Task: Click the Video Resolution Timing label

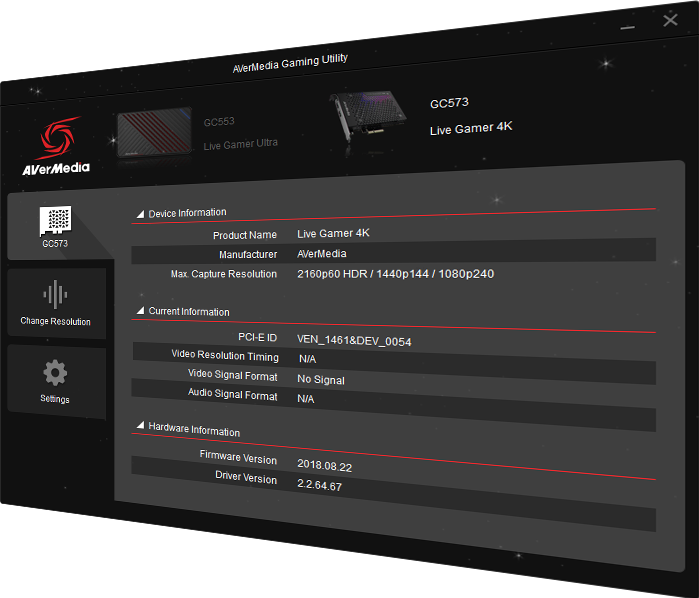Action: (225, 356)
